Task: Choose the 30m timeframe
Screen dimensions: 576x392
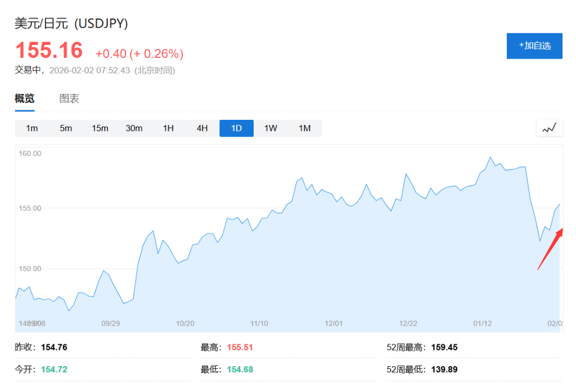Action: tap(134, 128)
